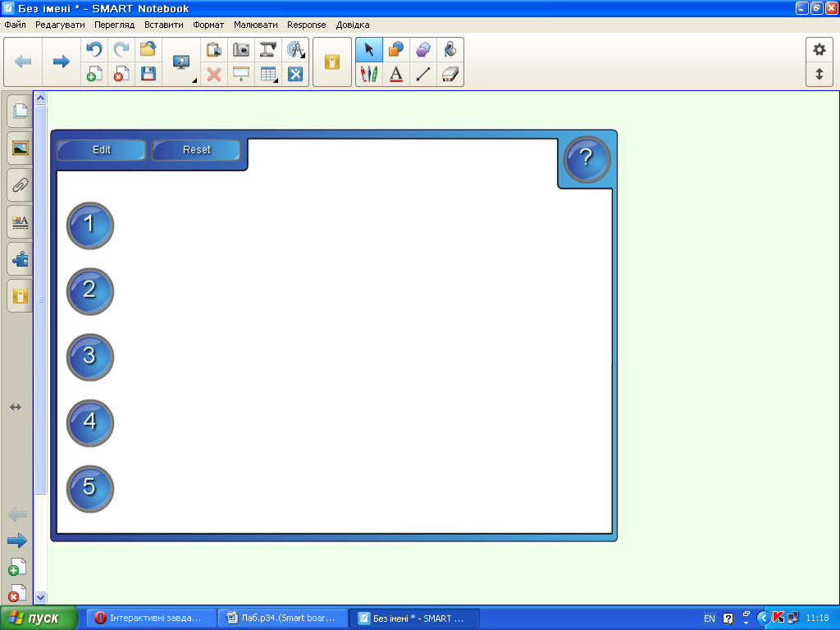Move the sidebar with double-arrow icon
This screenshot has height=630, width=840.
[x=16, y=408]
